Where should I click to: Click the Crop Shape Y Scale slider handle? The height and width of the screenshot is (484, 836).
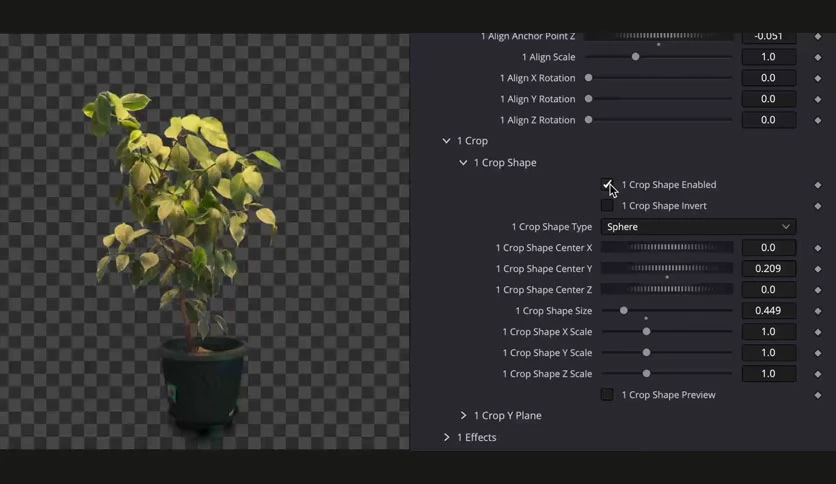(x=646, y=352)
